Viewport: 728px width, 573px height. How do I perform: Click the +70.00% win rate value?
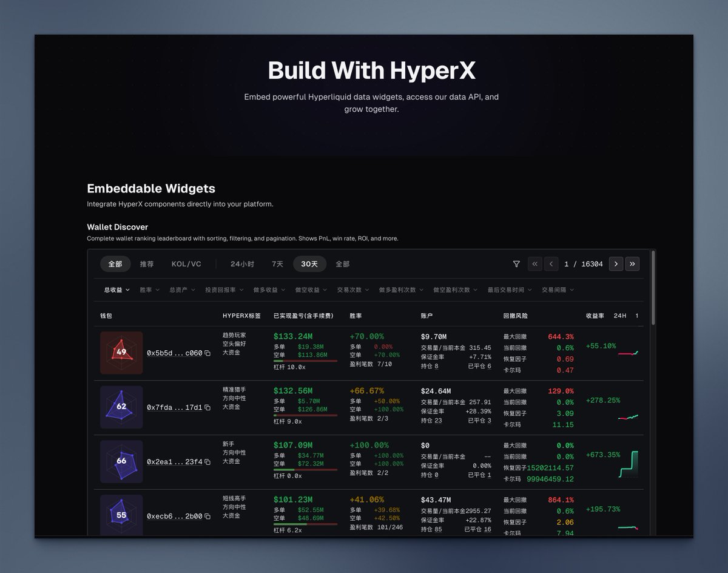(366, 336)
